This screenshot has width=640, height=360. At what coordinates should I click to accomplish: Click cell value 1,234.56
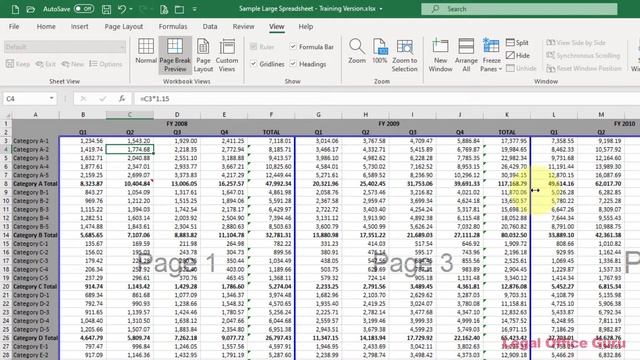83,141
